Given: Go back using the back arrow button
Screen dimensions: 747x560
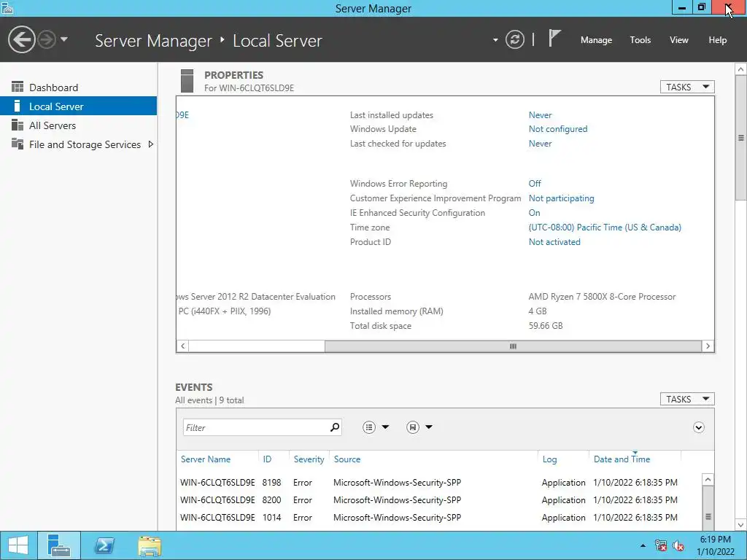Looking at the screenshot, I should 21,39.
